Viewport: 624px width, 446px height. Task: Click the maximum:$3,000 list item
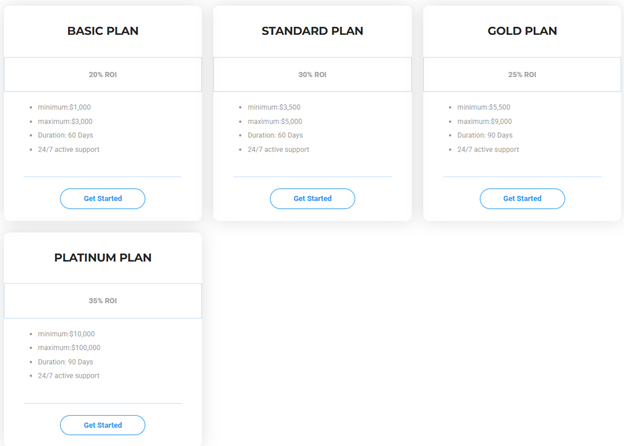point(65,121)
